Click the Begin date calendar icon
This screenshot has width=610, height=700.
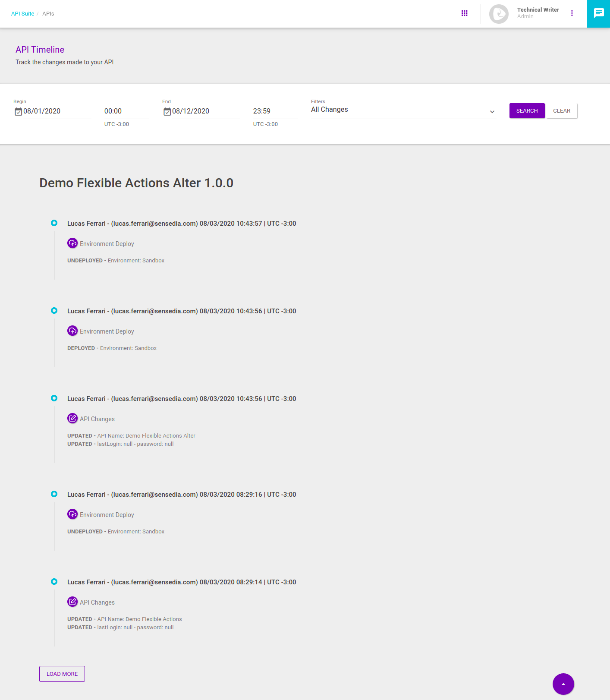(x=18, y=112)
